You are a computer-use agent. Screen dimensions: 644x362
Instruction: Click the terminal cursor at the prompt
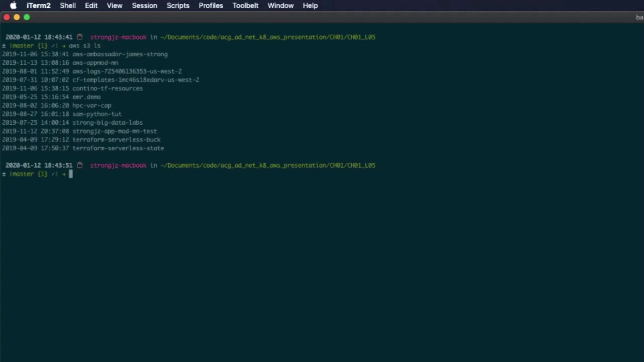click(71, 174)
